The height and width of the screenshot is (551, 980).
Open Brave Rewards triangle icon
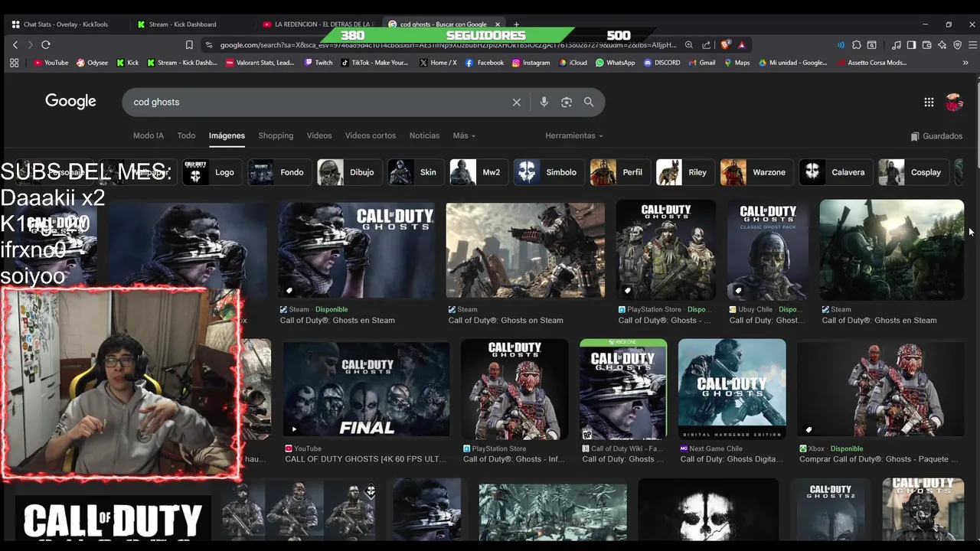tap(741, 45)
